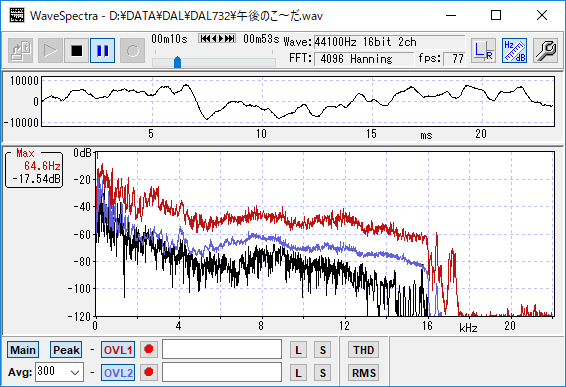Viewport: 566px width, 387px height.
Task: Click the fps value 77
Action: tap(454, 59)
